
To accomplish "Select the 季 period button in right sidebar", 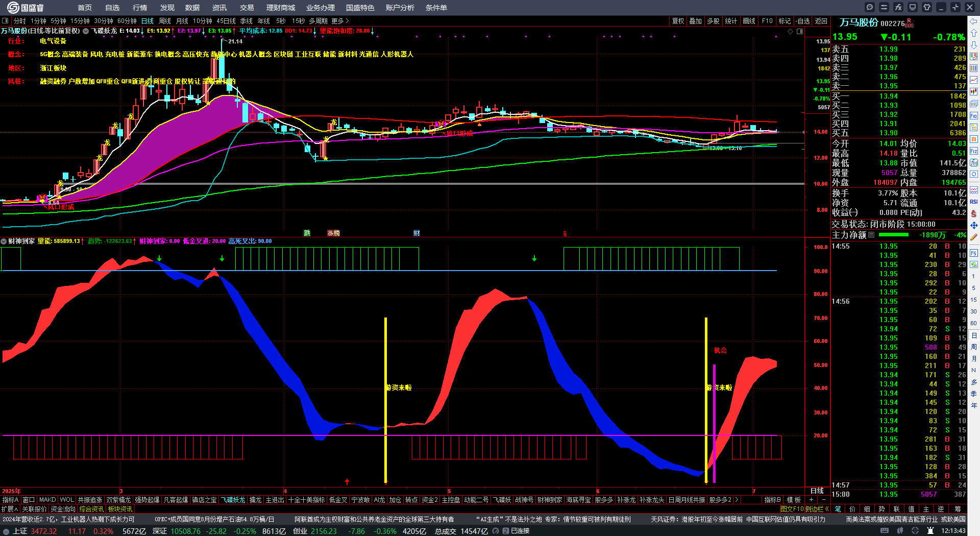I will [974, 394].
